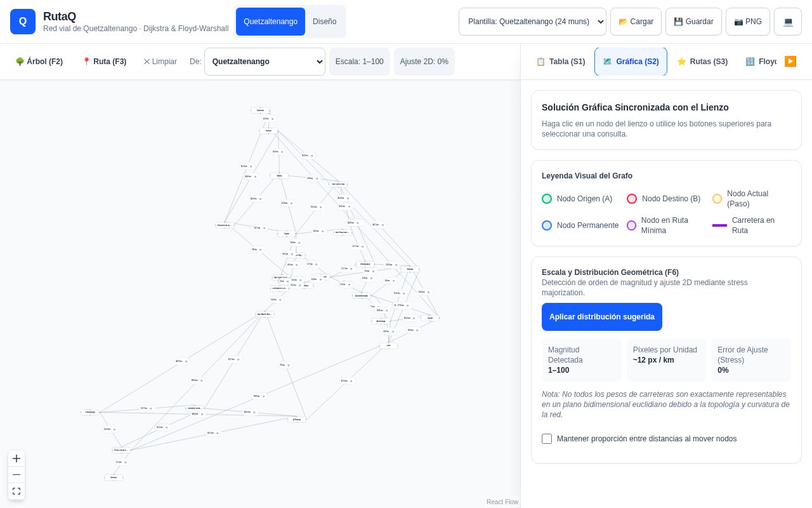Clear the canvas with Limpiar
Image resolution: width=812 pixels, height=508 pixels.
coord(160,62)
